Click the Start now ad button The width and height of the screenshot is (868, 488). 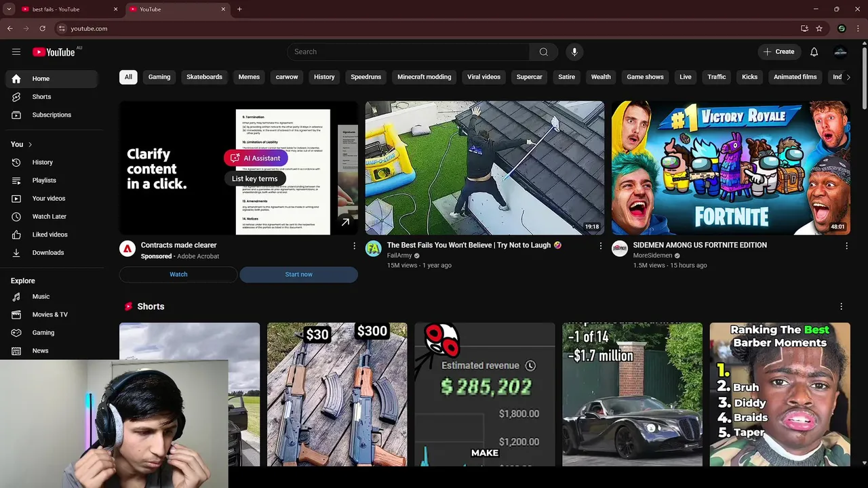[298, 274]
